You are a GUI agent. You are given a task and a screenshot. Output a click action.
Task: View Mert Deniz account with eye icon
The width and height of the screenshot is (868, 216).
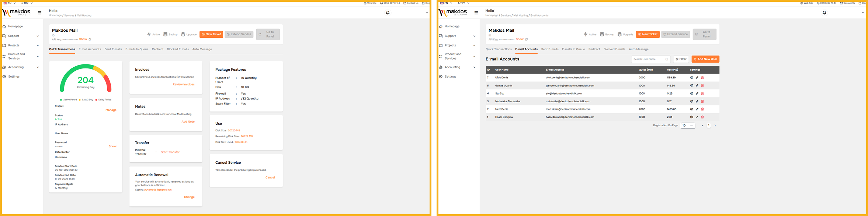[x=691, y=109]
